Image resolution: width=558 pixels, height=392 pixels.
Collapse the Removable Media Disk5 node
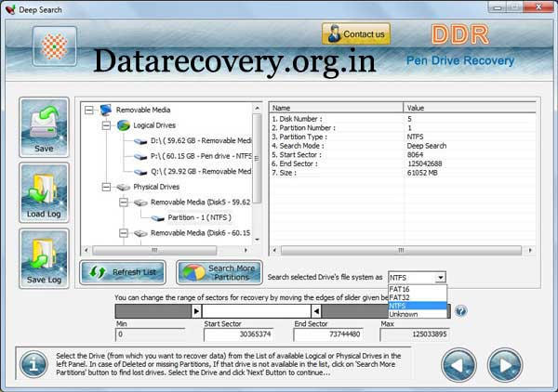point(124,203)
